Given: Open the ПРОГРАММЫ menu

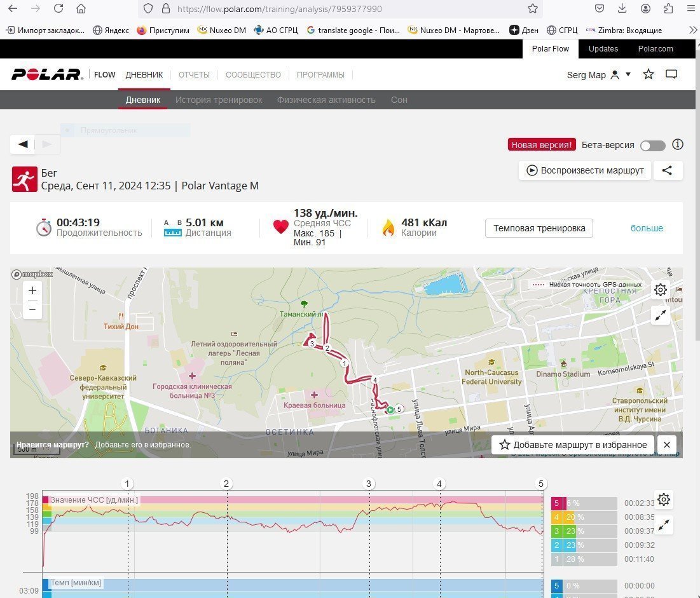Looking at the screenshot, I should tap(320, 74).
